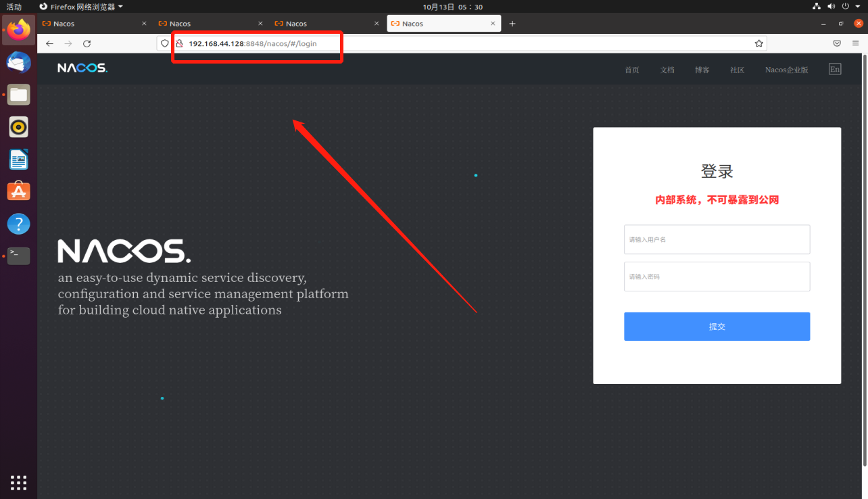The image size is (868, 499).
Task: Select the fourth active Nacos tab
Action: click(443, 24)
